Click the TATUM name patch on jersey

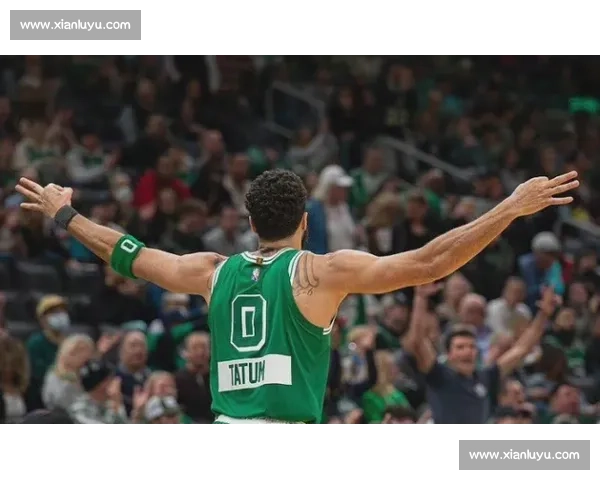254,372
